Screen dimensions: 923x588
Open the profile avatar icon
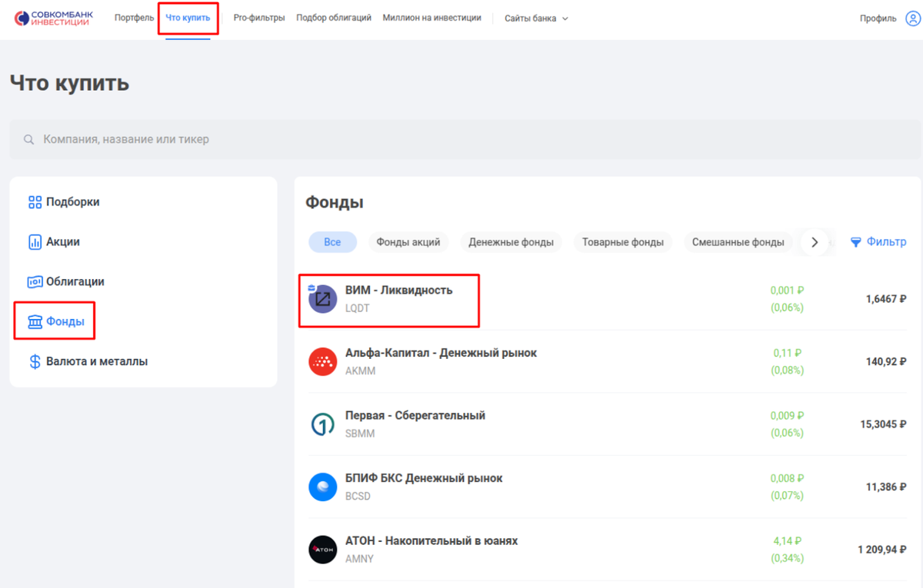(912, 18)
